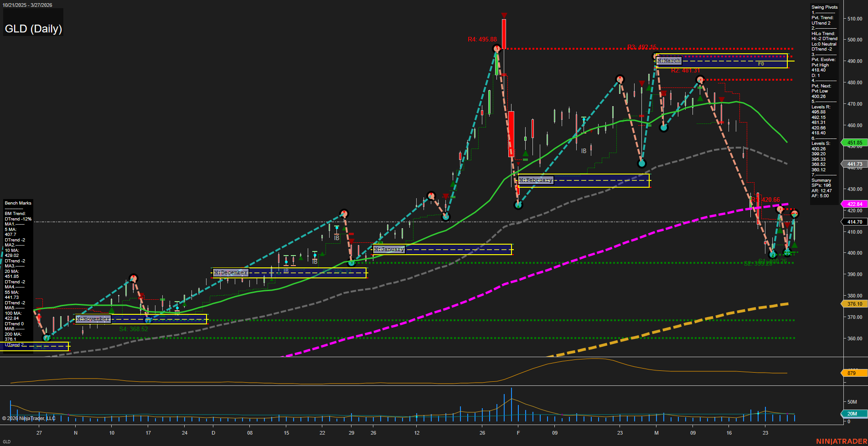The width and height of the screenshot is (868, 446).
Task: Click the Levels S: heading
Action: pyautogui.click(x=821, y=144)
